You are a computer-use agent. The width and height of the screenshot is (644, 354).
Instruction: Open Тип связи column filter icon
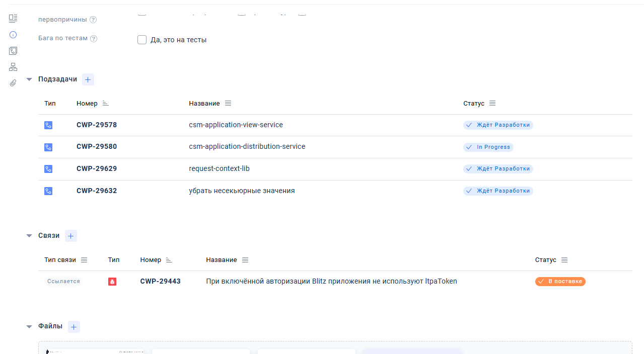[x=84, y=260]
